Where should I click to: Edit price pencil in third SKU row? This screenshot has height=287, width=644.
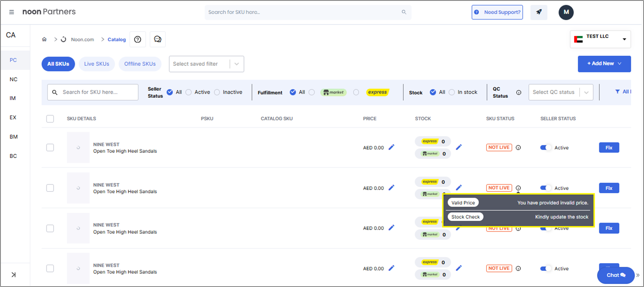(391, 228)
